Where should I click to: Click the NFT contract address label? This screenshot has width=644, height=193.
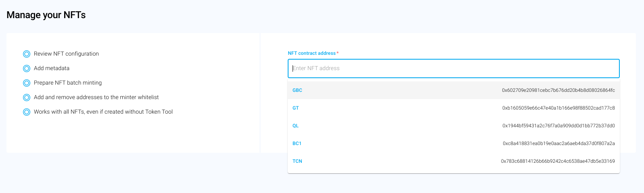click(312, 53)
